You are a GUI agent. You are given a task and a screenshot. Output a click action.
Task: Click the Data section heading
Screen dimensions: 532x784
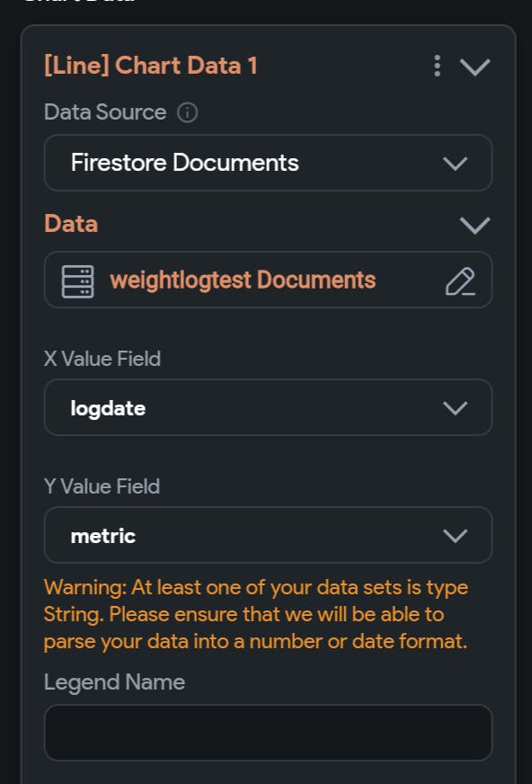71,224
